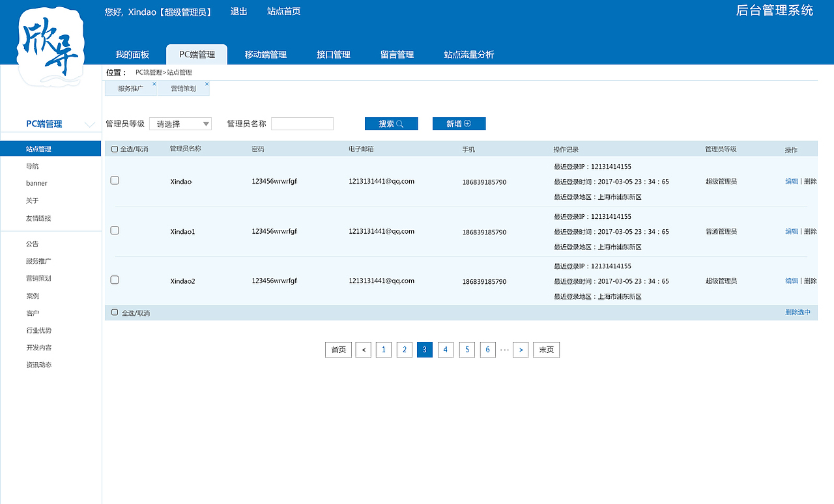Open 服务推广 in sidebar
The height and width of the screenshot is (504, 834).
[38, 261]
